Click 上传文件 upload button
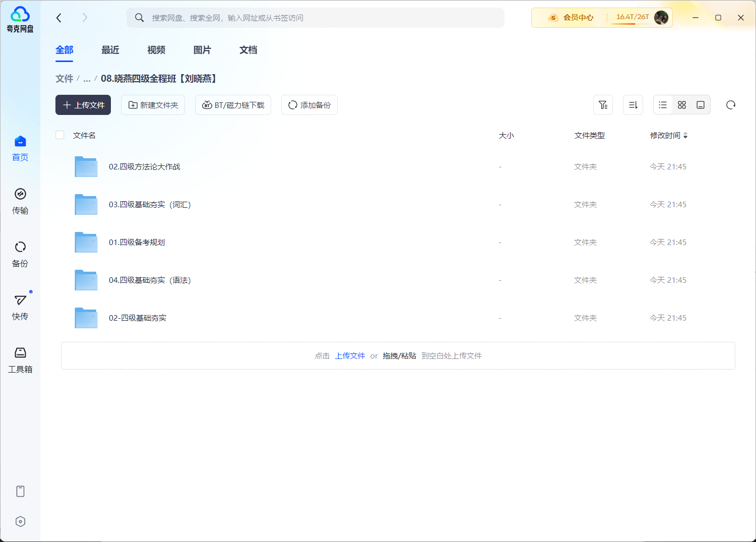 tap(83, 105)
